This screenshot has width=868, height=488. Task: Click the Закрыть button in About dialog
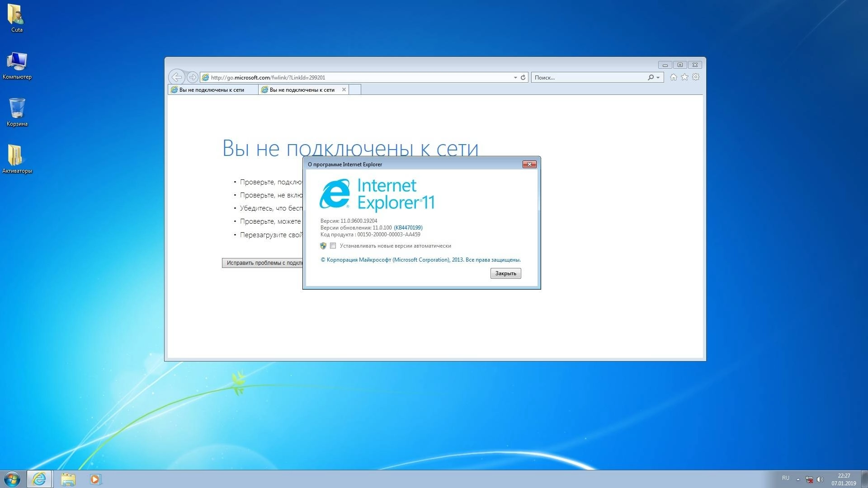[505, 273]
